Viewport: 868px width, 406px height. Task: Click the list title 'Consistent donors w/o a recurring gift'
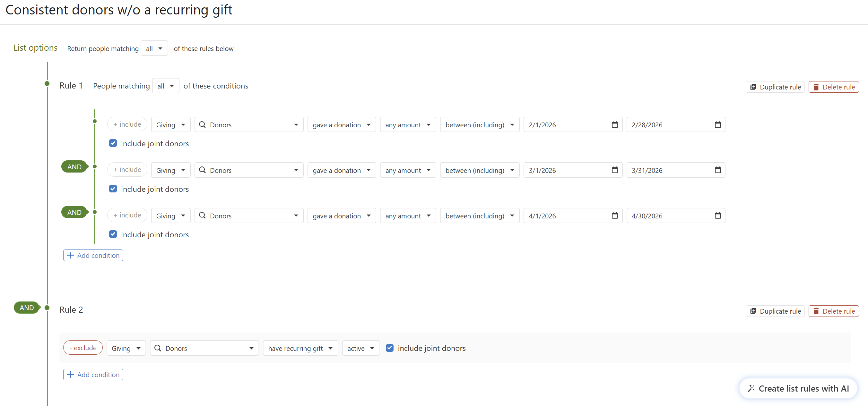click(119, 10)
